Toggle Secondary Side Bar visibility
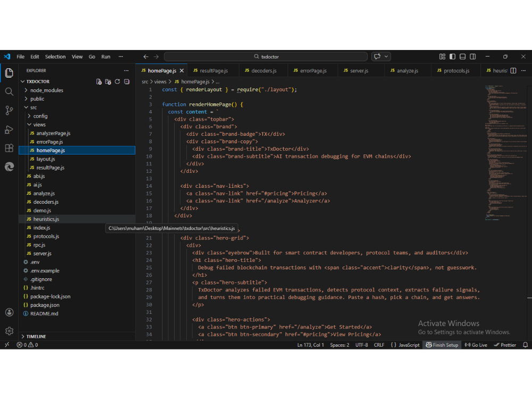 pyautogui.click(x=472, y=57)
